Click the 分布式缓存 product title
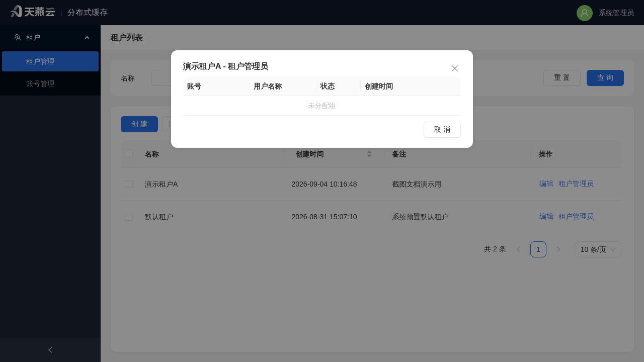644x362 pixels. pos(88,13)
